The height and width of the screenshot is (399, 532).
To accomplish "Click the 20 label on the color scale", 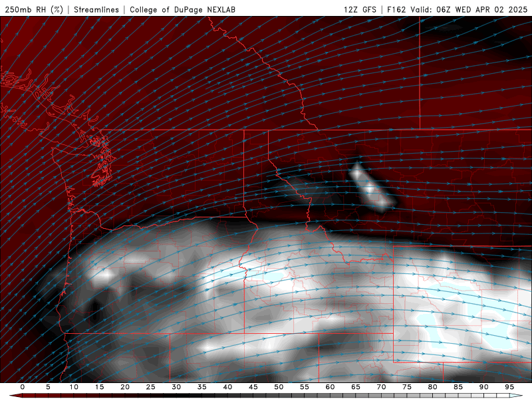I will [x=125, y=387].
